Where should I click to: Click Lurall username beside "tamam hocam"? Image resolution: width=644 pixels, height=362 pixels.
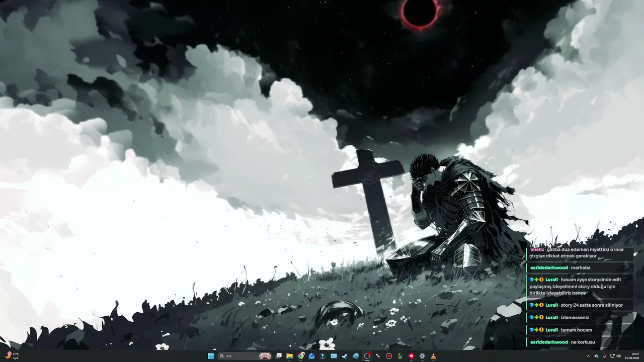pyautogui.click(x=551, y=330)
